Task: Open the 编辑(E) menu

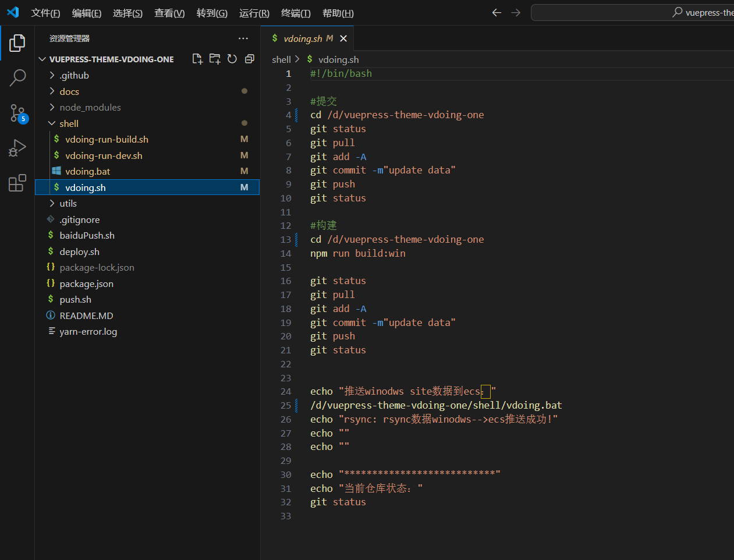Action: 87,13
